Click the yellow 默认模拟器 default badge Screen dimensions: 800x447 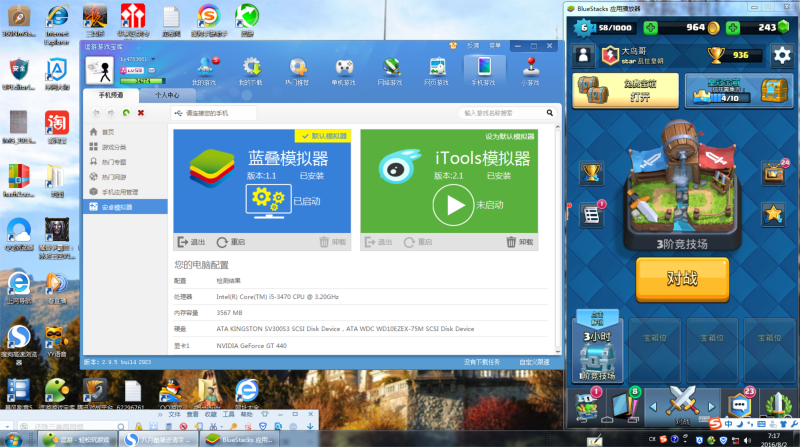(x=323, y=136)
